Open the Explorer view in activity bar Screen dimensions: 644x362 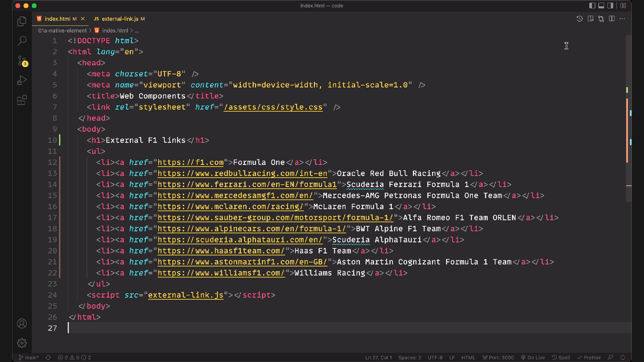[22, 21]
